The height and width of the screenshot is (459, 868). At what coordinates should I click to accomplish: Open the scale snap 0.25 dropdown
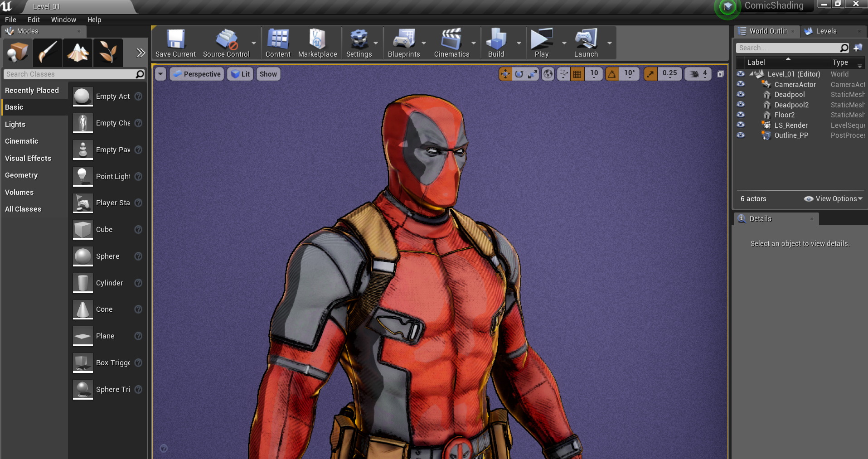click(669, 74)
